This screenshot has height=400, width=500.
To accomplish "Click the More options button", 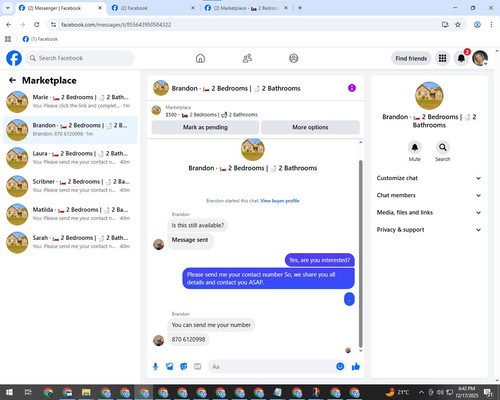I will 310,127.
